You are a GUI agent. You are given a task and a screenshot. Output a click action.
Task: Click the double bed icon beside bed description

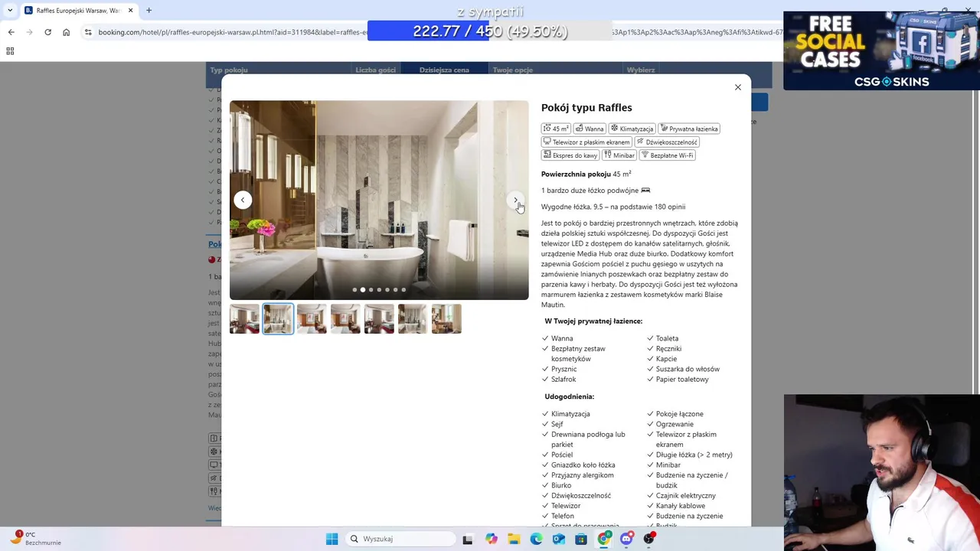coord(645,191)
